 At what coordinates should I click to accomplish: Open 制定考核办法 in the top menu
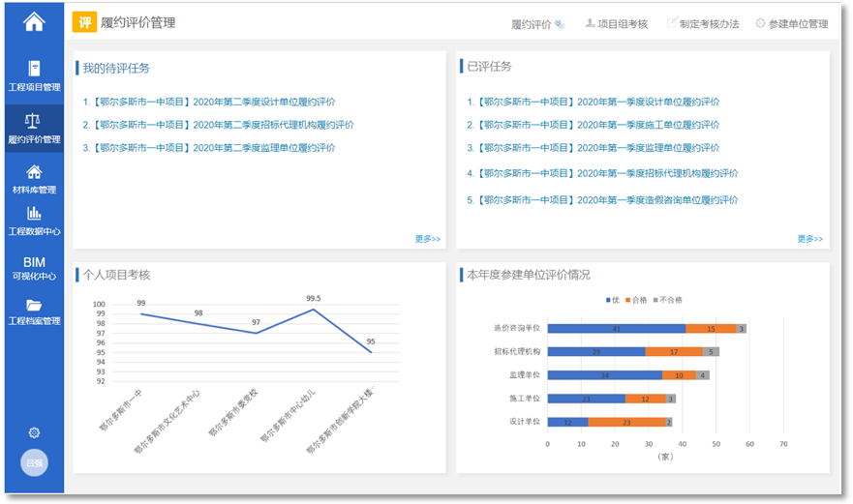pos(702,23)
